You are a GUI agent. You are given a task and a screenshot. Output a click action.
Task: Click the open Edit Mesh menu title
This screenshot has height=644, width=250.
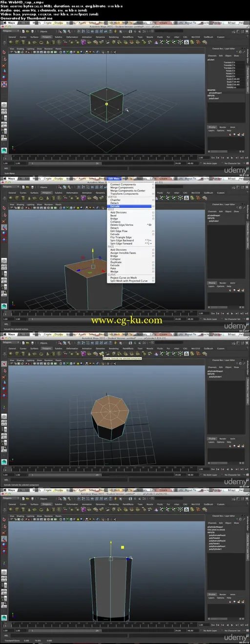tap(114, 179)
